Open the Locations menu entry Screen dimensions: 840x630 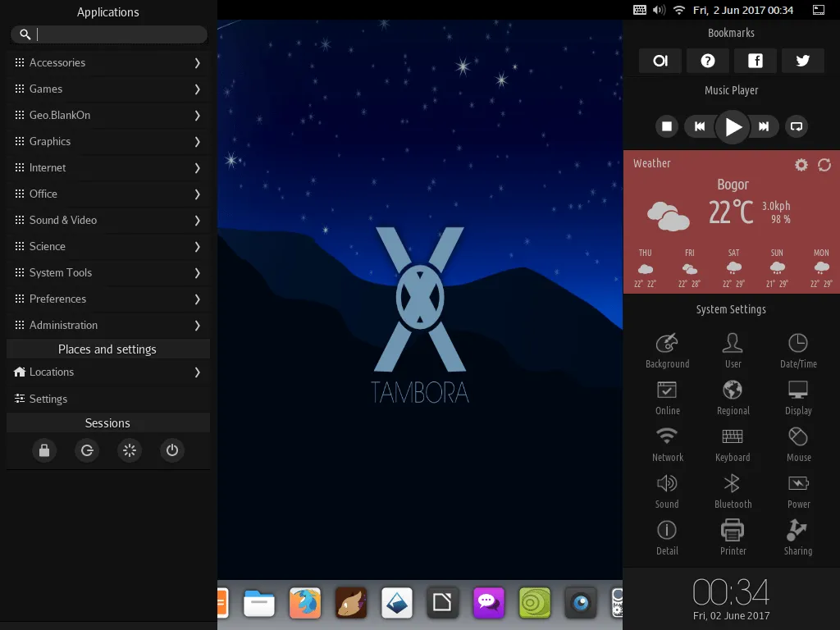click(x=107, y=372)
